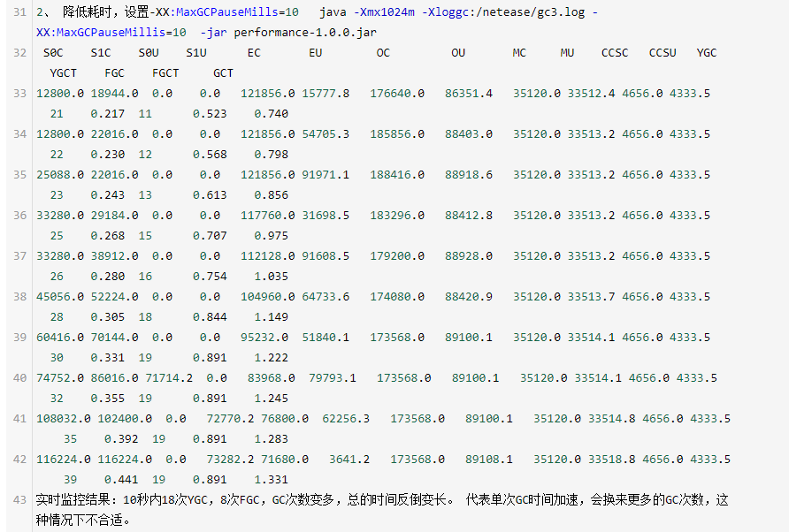Click the MC column header
This screenshot has width=789, height=532.
click(520, 53)
